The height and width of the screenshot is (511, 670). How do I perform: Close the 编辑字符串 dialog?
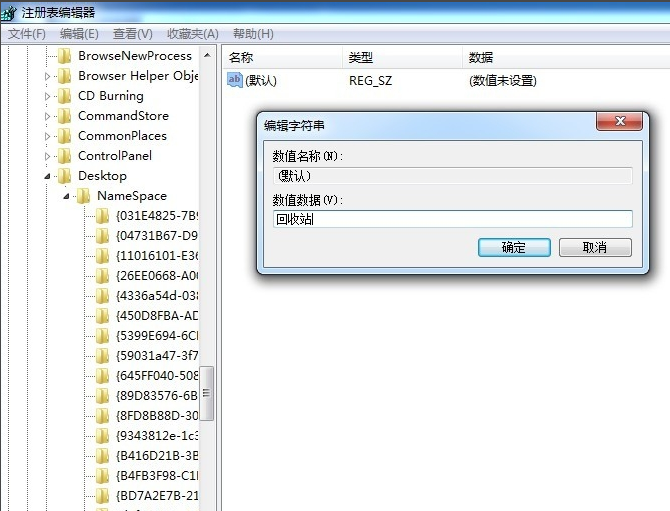click(x=619, y=121)
